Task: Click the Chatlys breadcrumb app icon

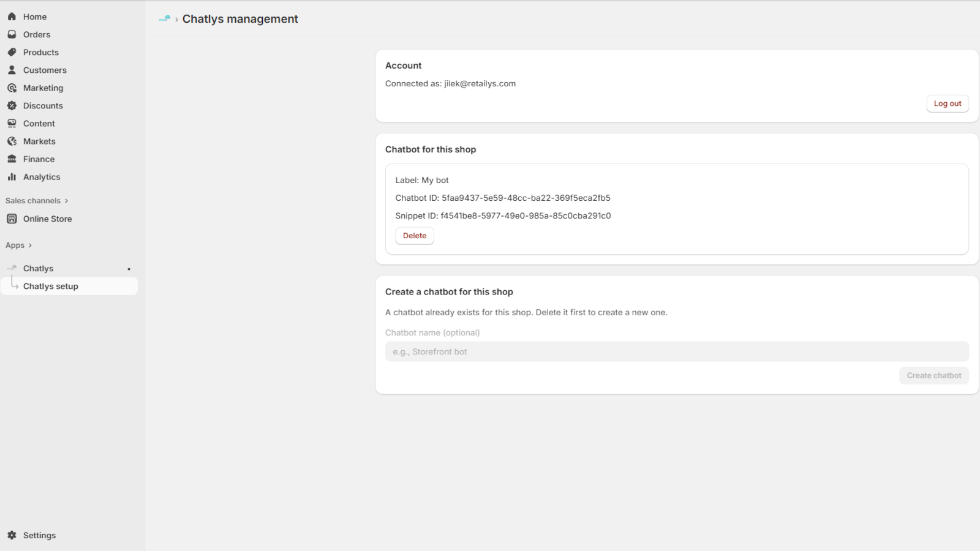Action: coord(164,19)
